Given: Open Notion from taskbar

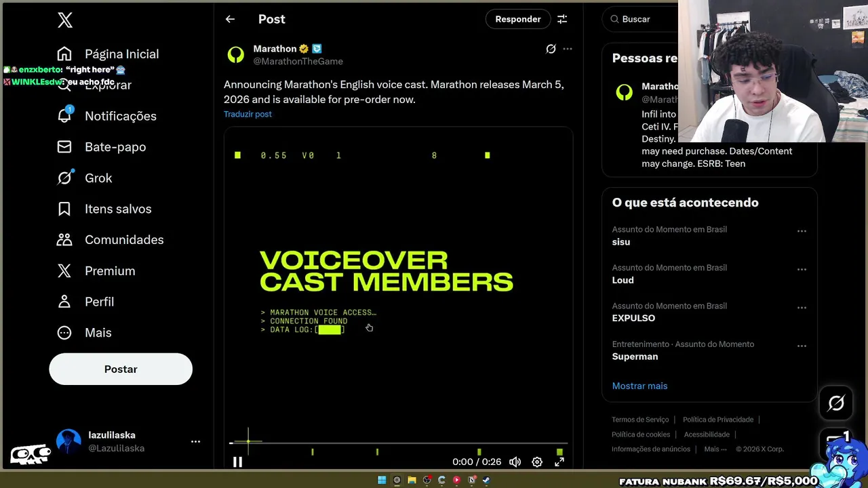Looking at the screenshot, I should pyautogui.click(x=471, y=481).
